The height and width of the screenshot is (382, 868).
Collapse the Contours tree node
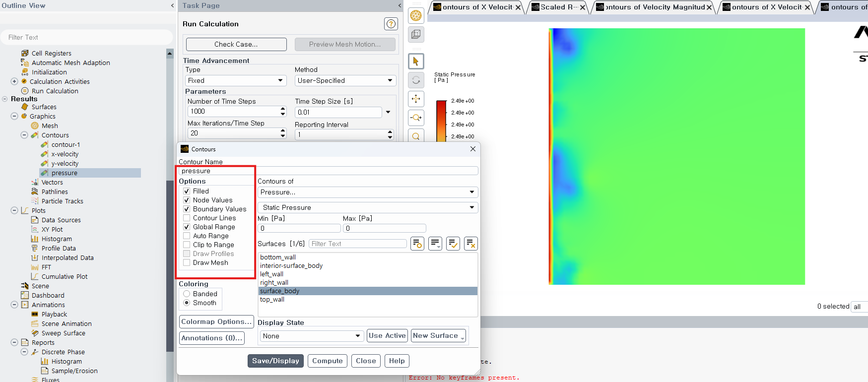(x=24, y=135)
